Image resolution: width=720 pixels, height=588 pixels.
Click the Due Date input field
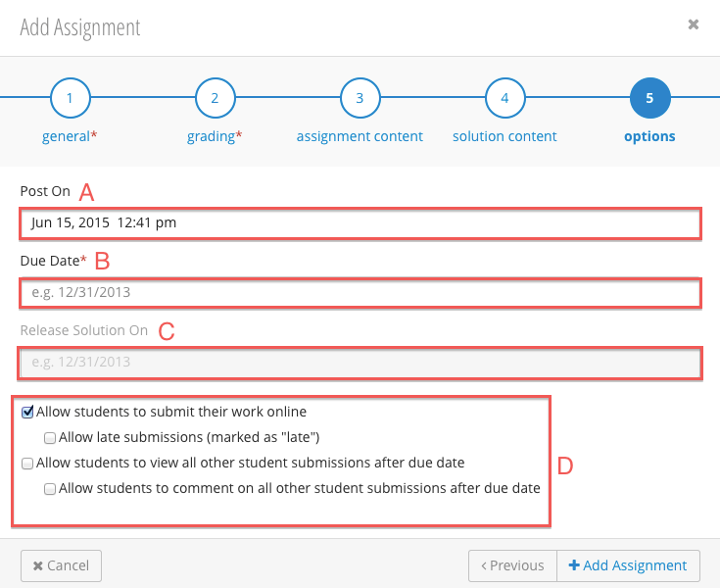(x=360, y=293)
